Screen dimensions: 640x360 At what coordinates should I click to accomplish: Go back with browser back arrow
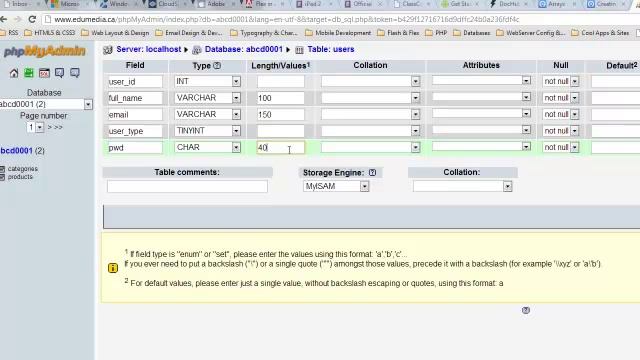pos(4,19)
